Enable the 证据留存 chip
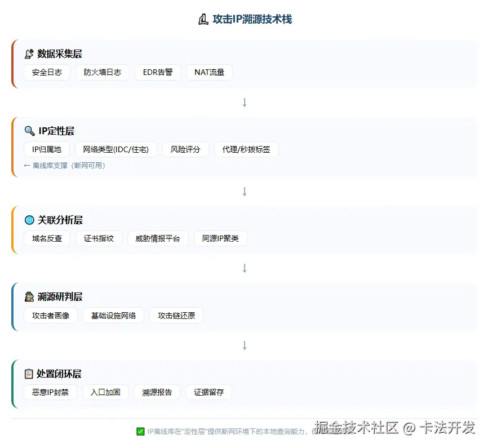 pos(208,392)
